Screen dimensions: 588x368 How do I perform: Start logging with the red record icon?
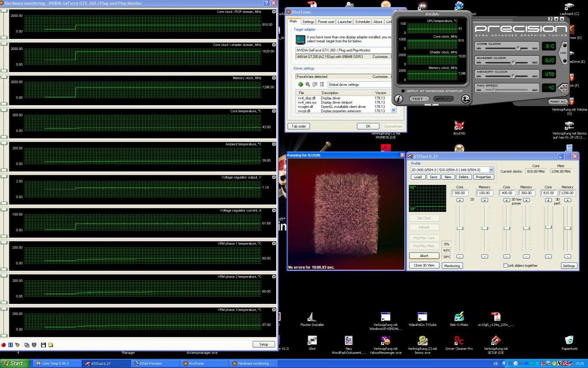[x=4, y=345]
